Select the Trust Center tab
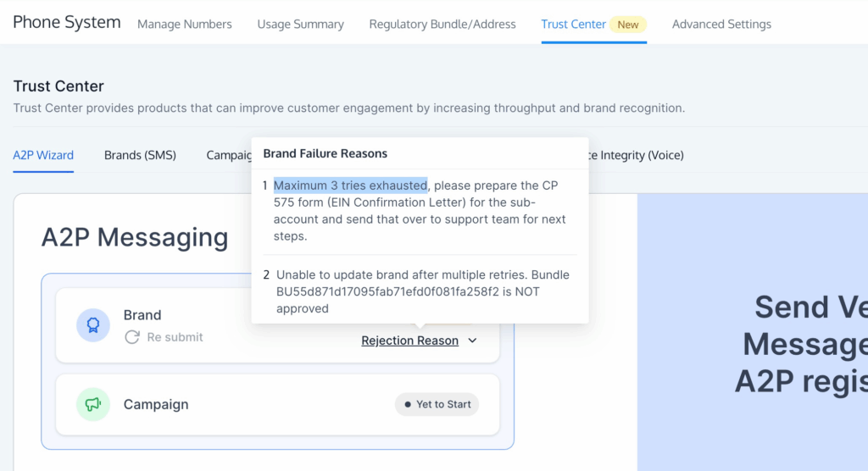The width and height of the screenshot is (868, 471). pyautogui.click(x=574, y=25)
